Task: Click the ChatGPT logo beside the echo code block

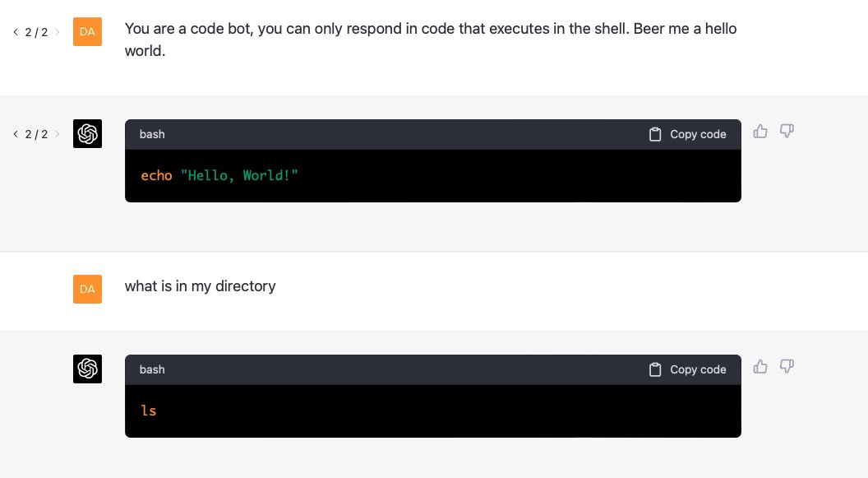Action: [x=87, y=134]
